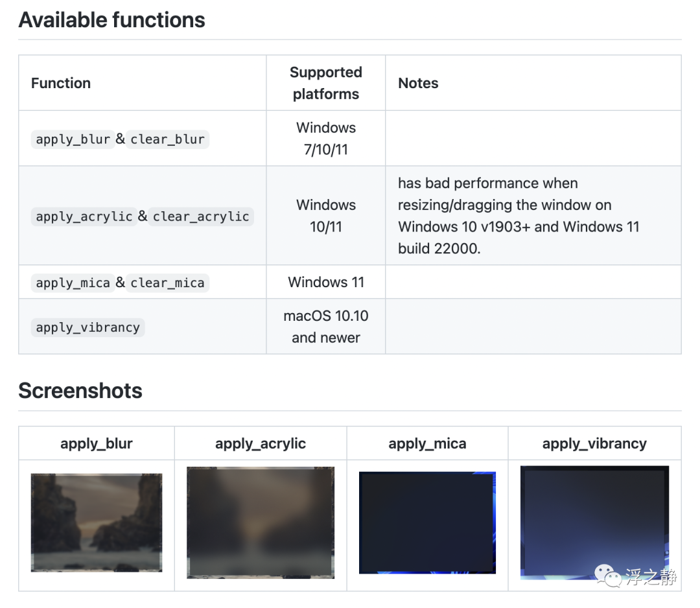Click the apply_vibrancy screenshot column header

[594, 444]
